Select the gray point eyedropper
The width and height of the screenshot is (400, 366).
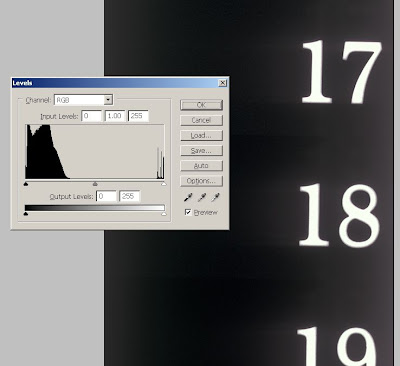[x=202, y=198]
